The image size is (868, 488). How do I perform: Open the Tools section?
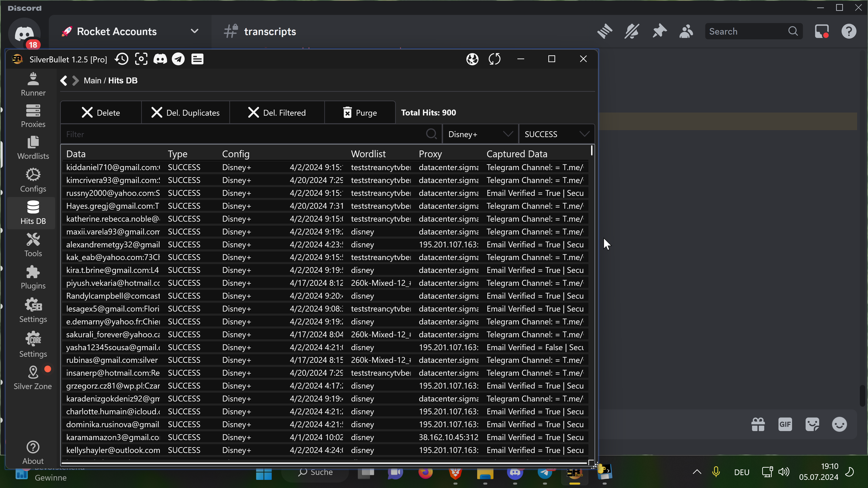point(33,245)
